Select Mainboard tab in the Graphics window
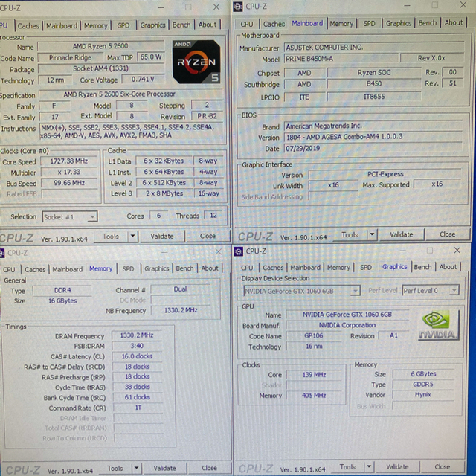The height and width of the screenshot is (476, 476). (306, 268)
